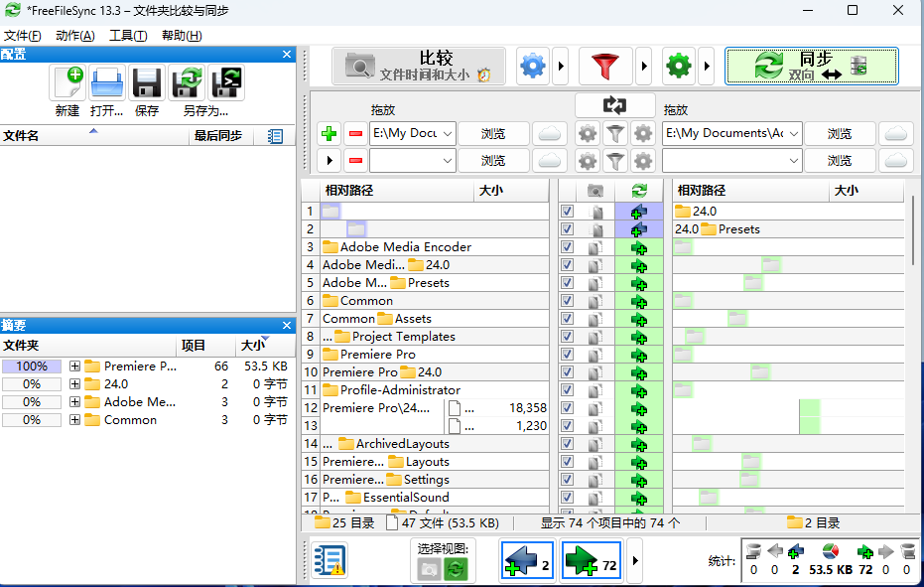Open the 帮助(H) menu
This screenshot has height=587, width=924.
pos(182,36)
